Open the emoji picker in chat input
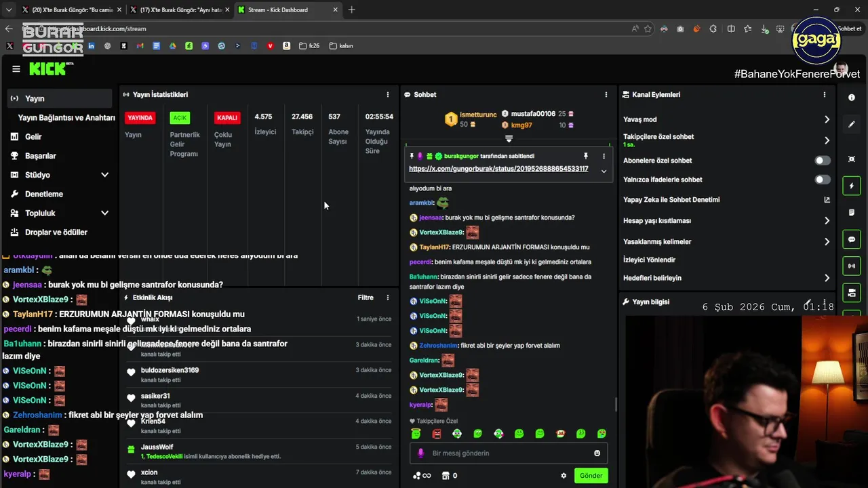 (597, 453)
